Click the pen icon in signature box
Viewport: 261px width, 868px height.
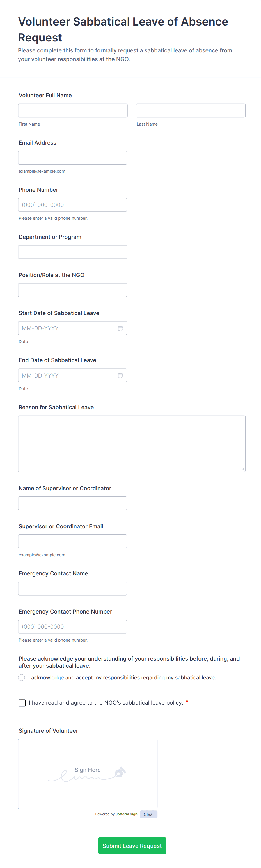pyautogui.click(x=120, y=772)
